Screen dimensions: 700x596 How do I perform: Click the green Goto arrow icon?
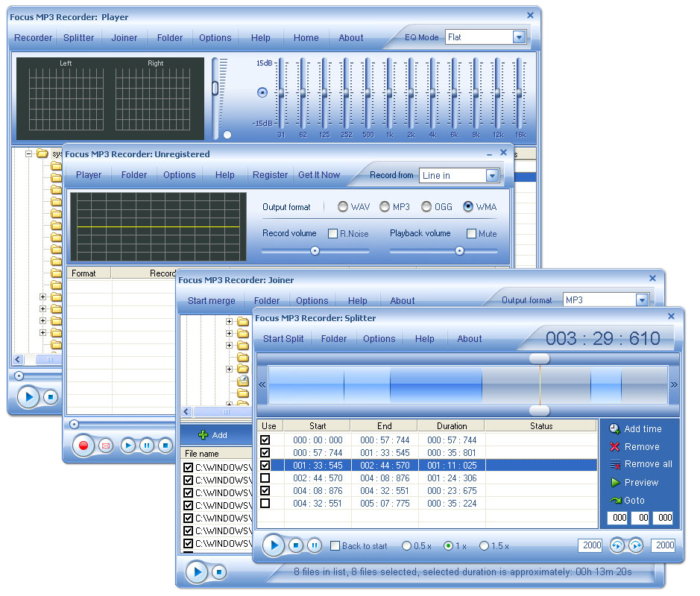click(x=616, y=500)
